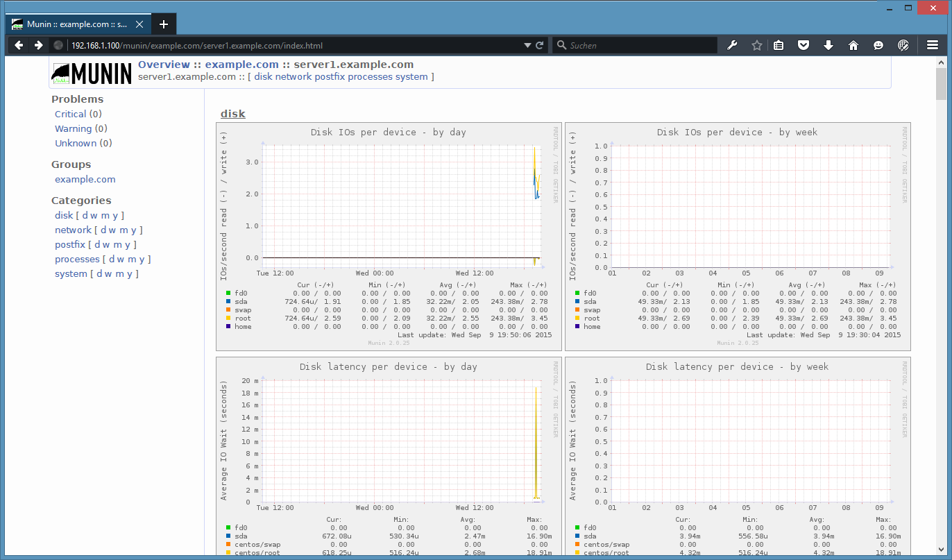952x560 pixels.
Task: Go forward with the browser forward arrow
Action: [x=39, y=45]
